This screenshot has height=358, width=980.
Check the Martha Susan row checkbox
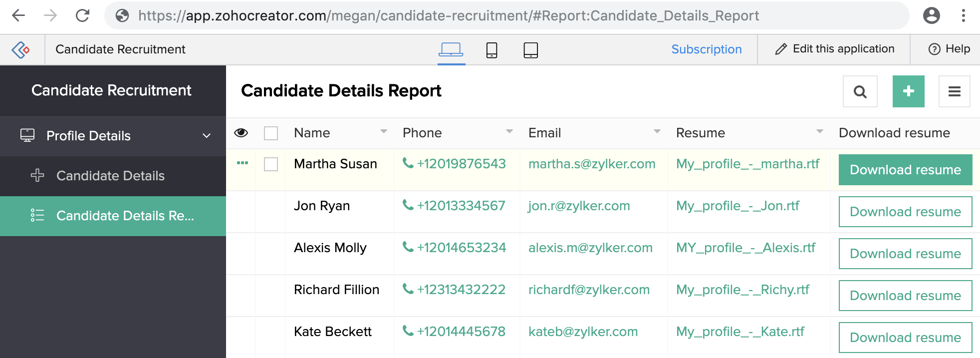click(x=271, y=164)
